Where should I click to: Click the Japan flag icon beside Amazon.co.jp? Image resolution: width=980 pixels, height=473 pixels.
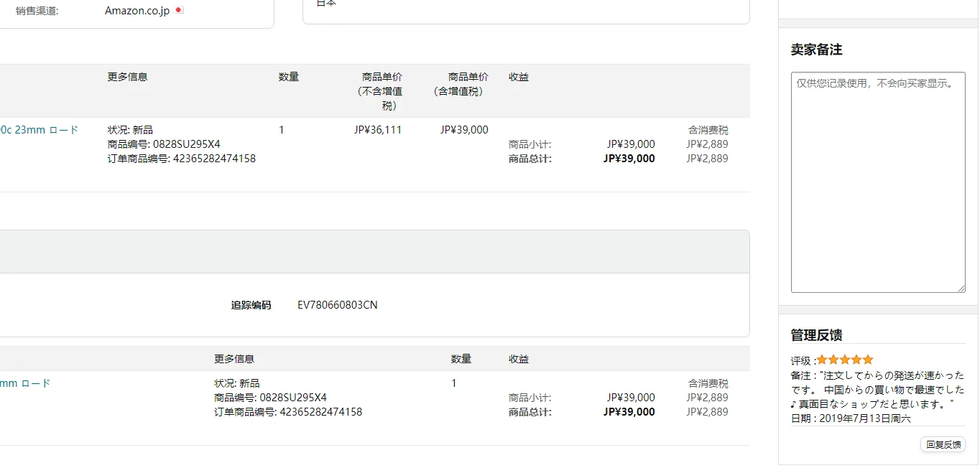[180, 10]
